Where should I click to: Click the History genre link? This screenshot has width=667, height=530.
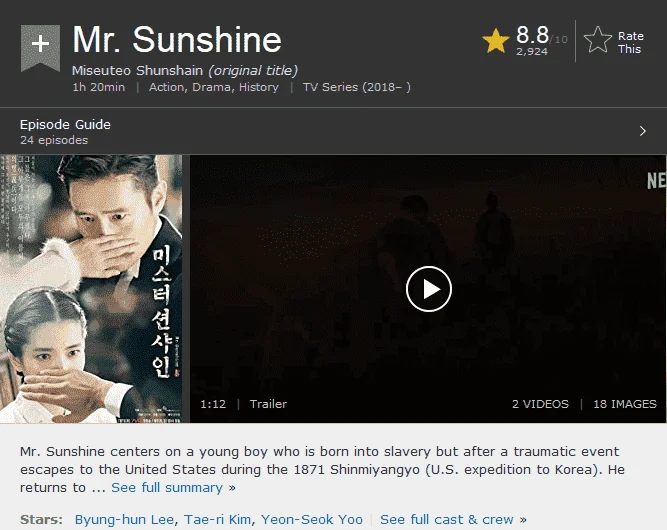[x=259, y=87]
